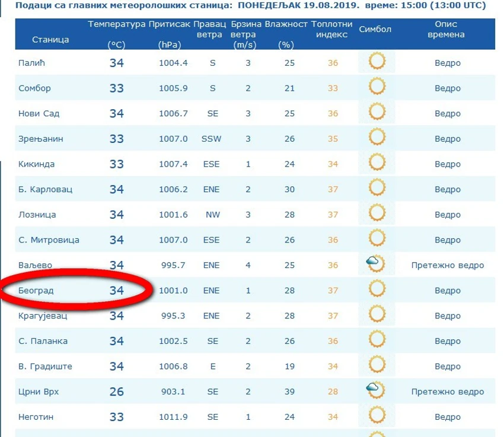This screenshot has width=504, height=437.
Task: Select the sun icon for Неготин
Action: [377, 416]
